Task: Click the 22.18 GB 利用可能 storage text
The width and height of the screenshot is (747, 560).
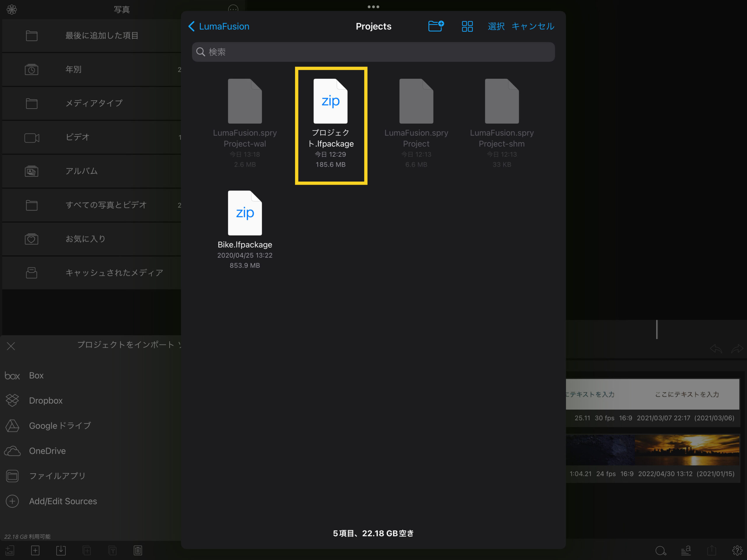Action: 27,536
